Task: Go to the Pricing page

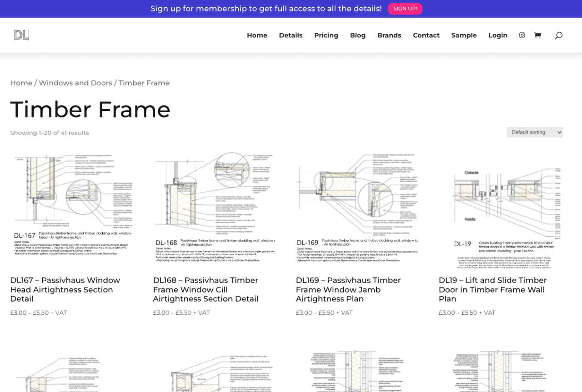Action: (x=326, y=35)
